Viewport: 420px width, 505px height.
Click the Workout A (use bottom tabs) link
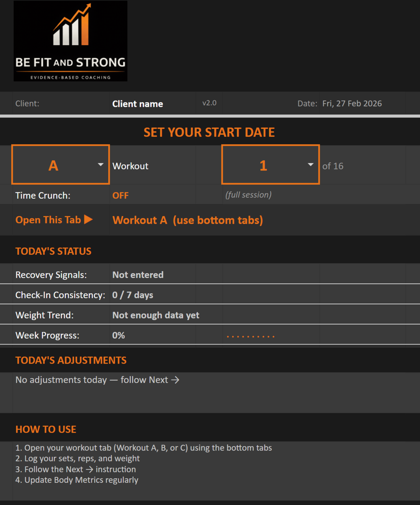188,220
